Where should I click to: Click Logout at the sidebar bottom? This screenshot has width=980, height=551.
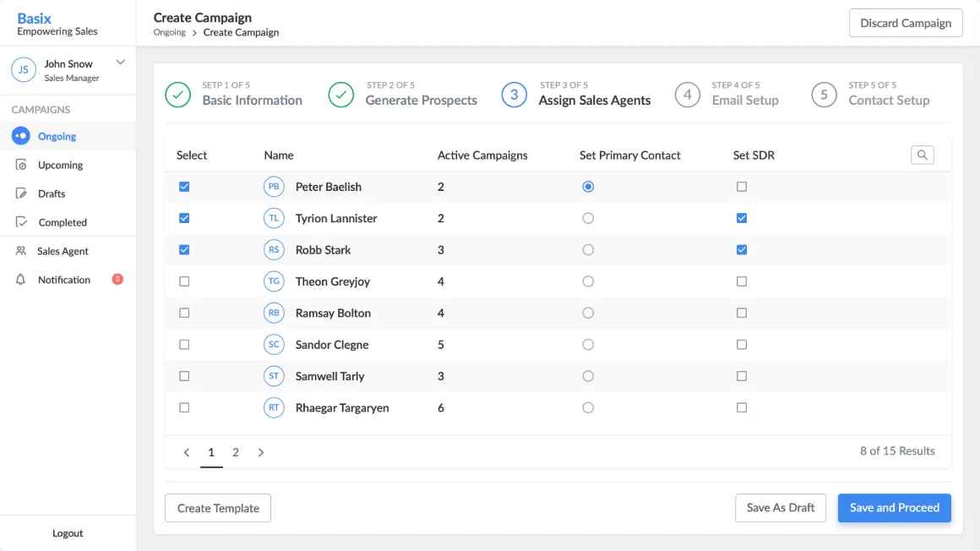[68, 533]
